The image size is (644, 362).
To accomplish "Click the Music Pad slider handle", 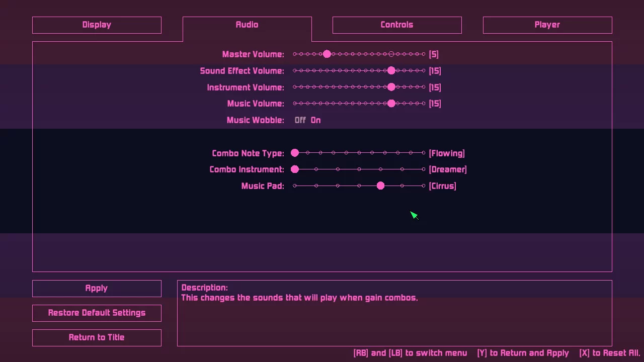I will tap(380, 186).
